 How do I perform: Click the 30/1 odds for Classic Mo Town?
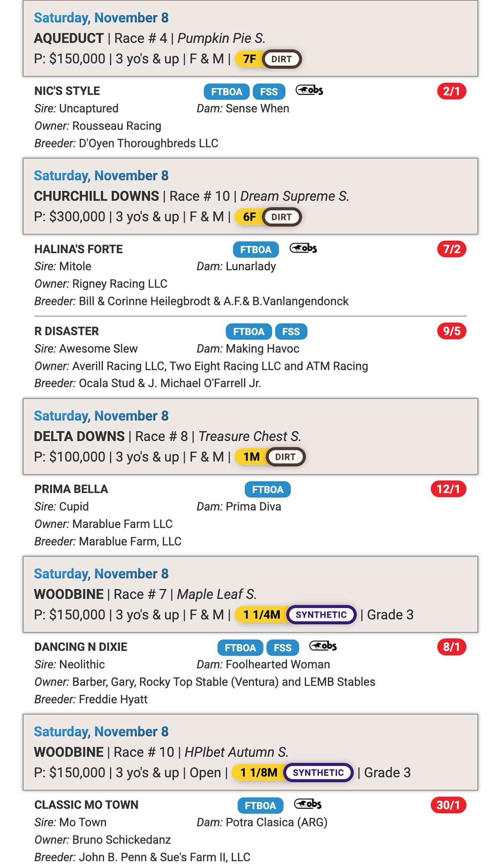coord(448,805)
